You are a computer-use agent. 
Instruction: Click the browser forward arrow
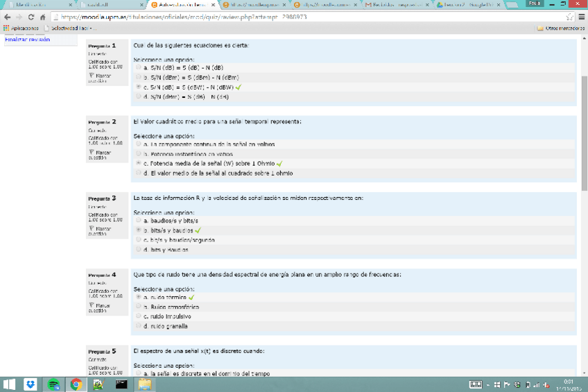[19, 17]
